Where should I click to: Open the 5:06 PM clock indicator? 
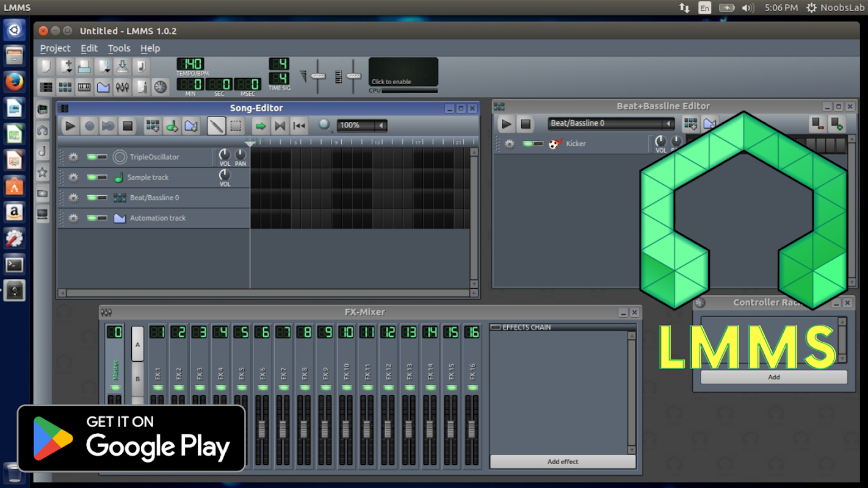click(781, 8)
